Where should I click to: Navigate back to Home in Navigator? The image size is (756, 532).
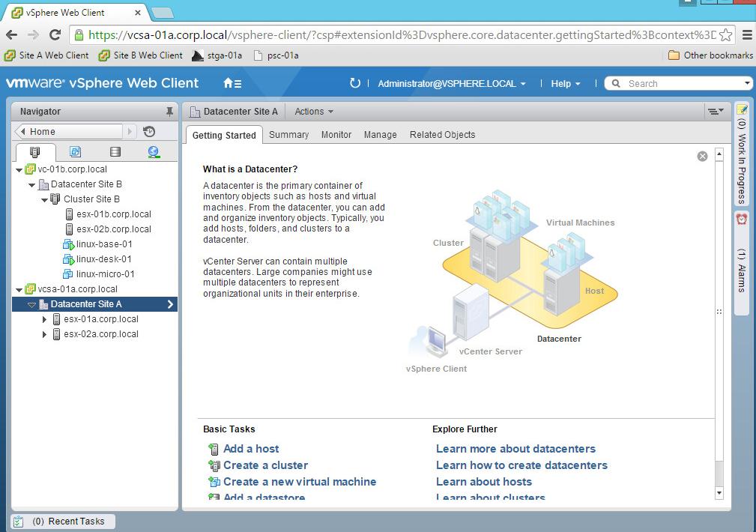[x=69, y=132]
